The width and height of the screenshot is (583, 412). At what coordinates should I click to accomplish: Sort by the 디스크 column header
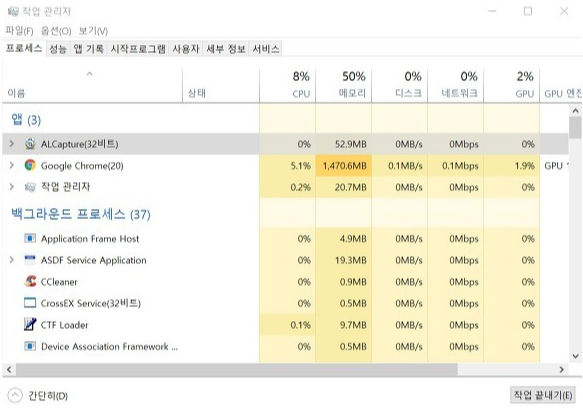click(400, 86)
